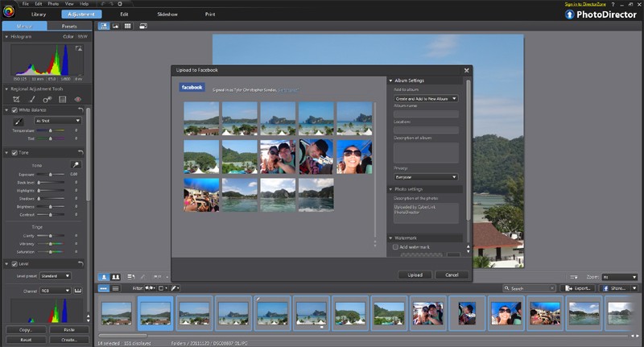Screen dimensions: 644x347
Task: Open secondary monitor display icon
Action: click(143, 26)
